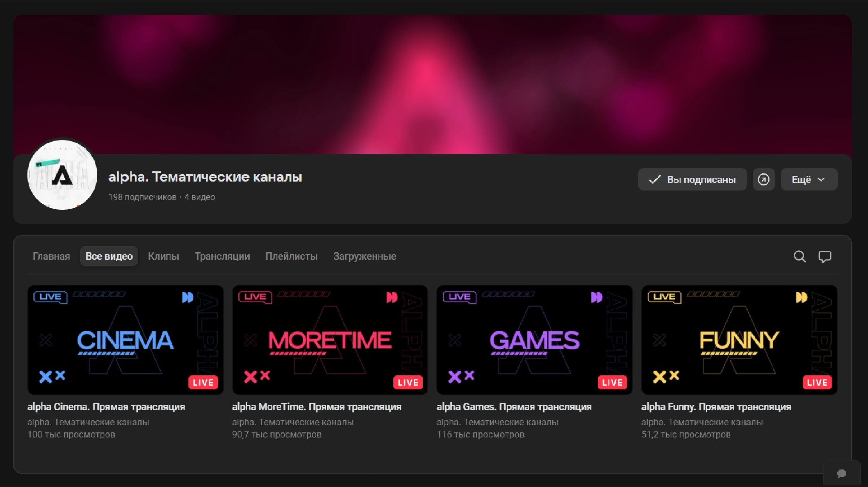The height and width of the screenshot is (487, 868).
Task: Open alpha Cinema stream title link
Action: tap(106, 406)
